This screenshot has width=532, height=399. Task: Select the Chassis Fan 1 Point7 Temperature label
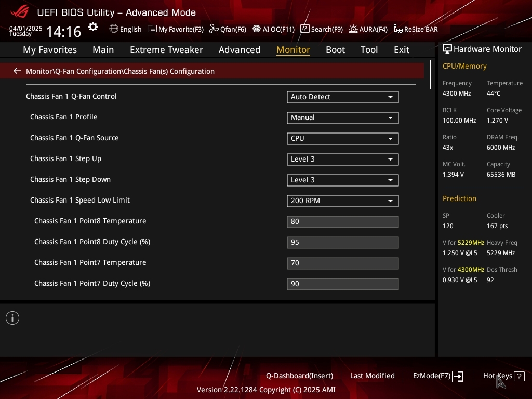(90, 262)
